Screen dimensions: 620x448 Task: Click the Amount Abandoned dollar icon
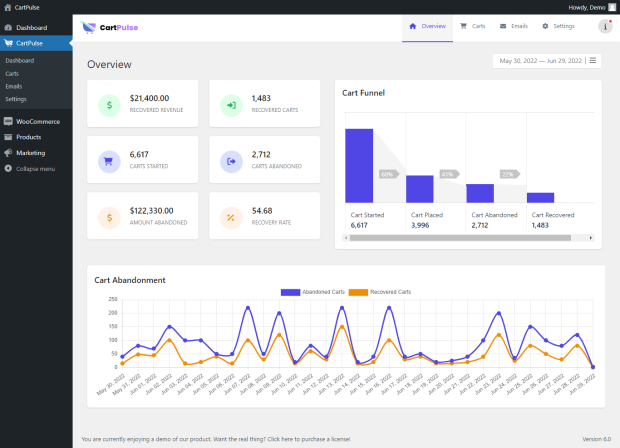point(111,216)
